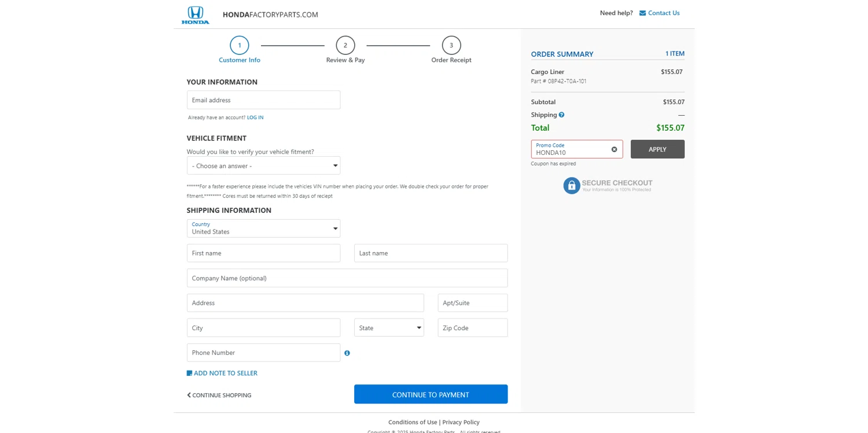This screenshot has height=433, width=868.
Task: Focus the Company Name optional field
Action: tap(347, 278)
